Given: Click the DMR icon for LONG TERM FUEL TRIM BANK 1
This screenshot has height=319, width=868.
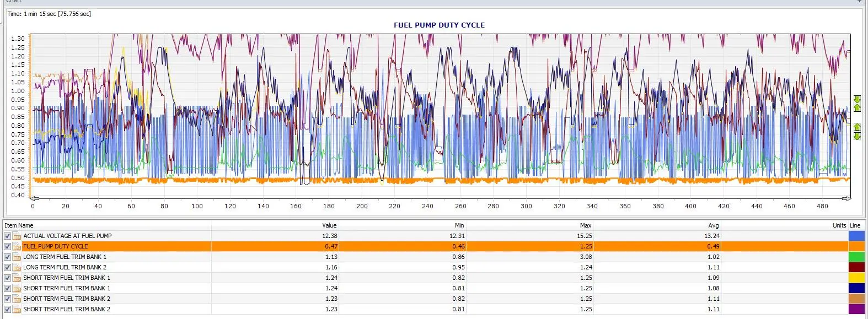Looking at the screenshot, I should click(17, 257).
